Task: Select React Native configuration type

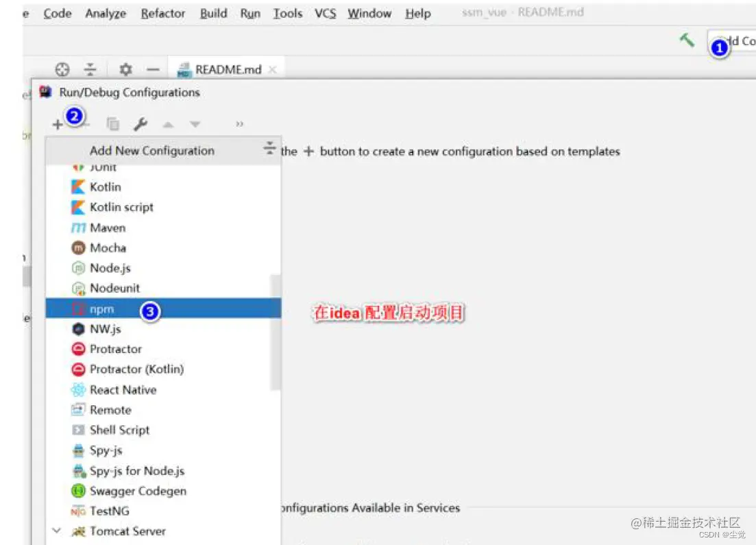Action: tap(163, 389)
